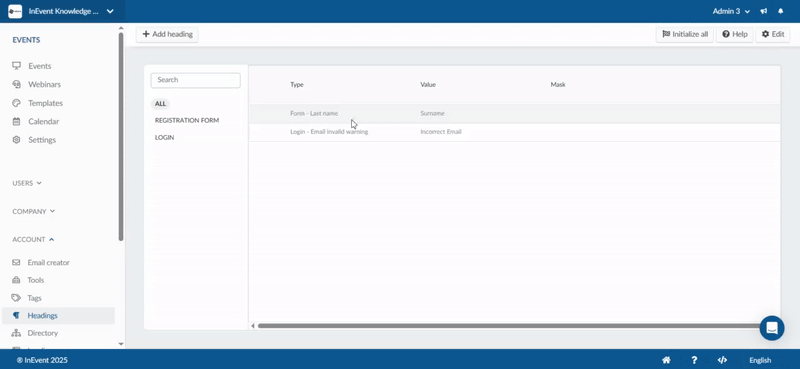Click the EVENTS section header
Viewport: 800px width, 369px height.
[26, 40]
